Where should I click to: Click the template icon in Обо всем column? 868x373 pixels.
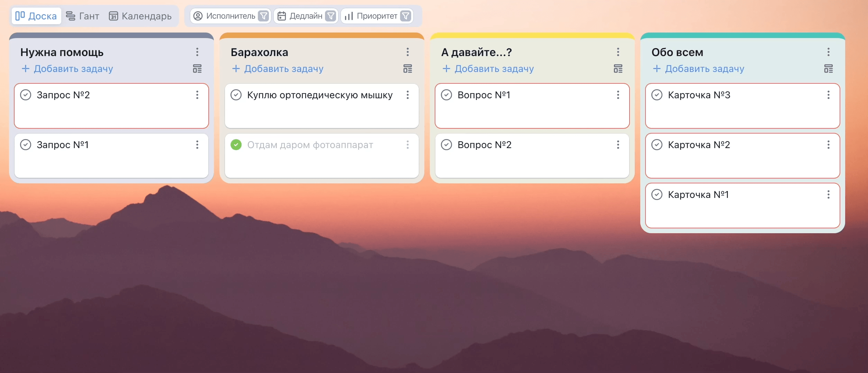point(829,69)
